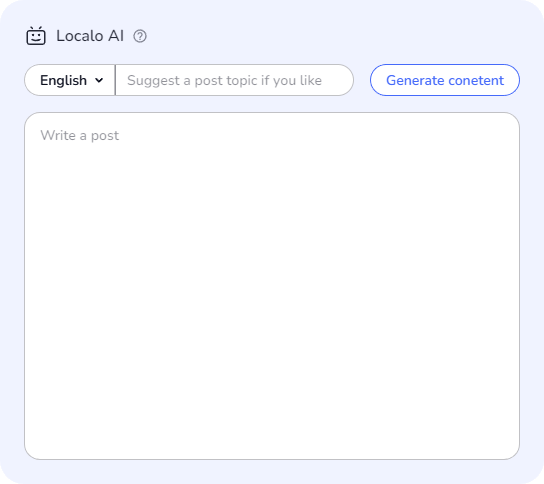Select the Write a post placeholder text
Viewport: 544px width, 484px height.
click(79, 136)
